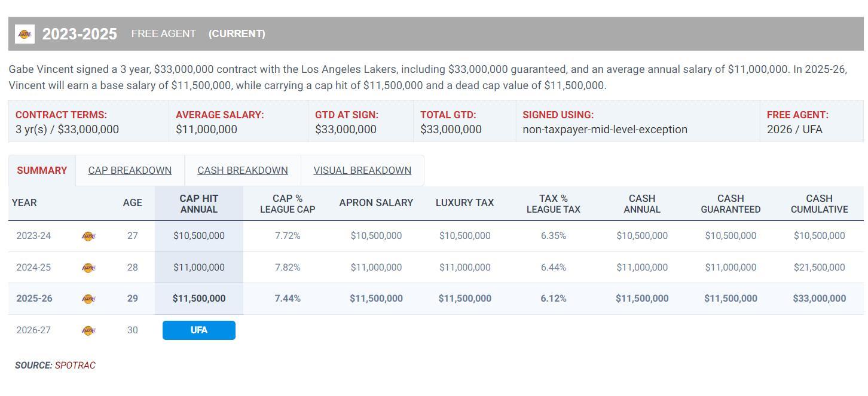The height and width of the screenshot is (396, 868).
Task: Click the Lakers logo in the contract header
Action: [25, 34]
